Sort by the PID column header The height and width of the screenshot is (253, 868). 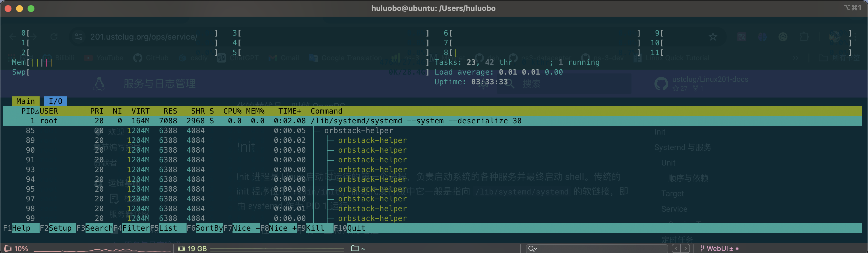click(28, 111)
